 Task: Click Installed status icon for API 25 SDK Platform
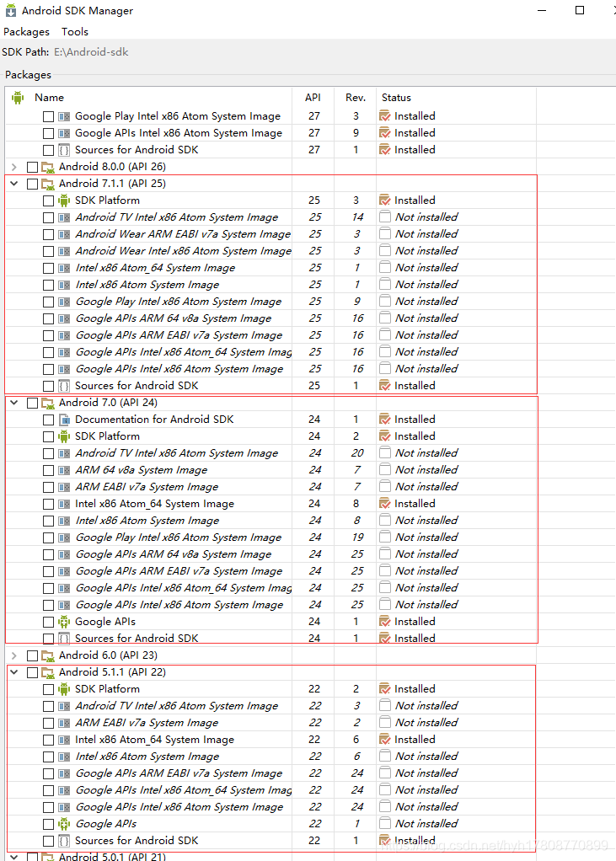(385, 201)
